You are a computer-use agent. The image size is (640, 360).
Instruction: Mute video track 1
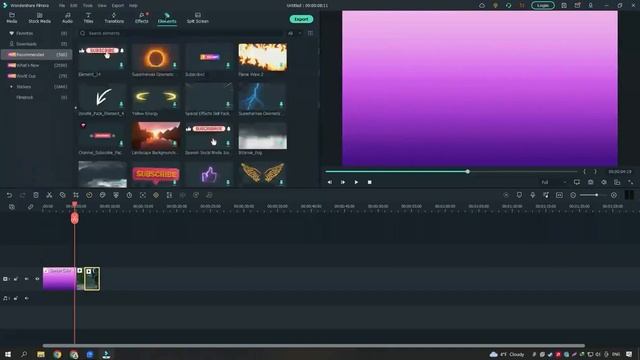click(27, 279)
